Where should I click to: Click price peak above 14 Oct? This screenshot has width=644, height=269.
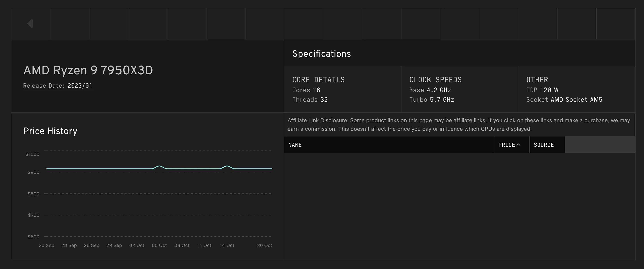(227, 166)
